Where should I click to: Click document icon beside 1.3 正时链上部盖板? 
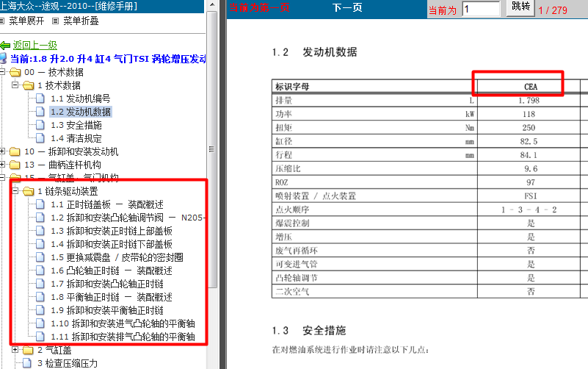40,231
